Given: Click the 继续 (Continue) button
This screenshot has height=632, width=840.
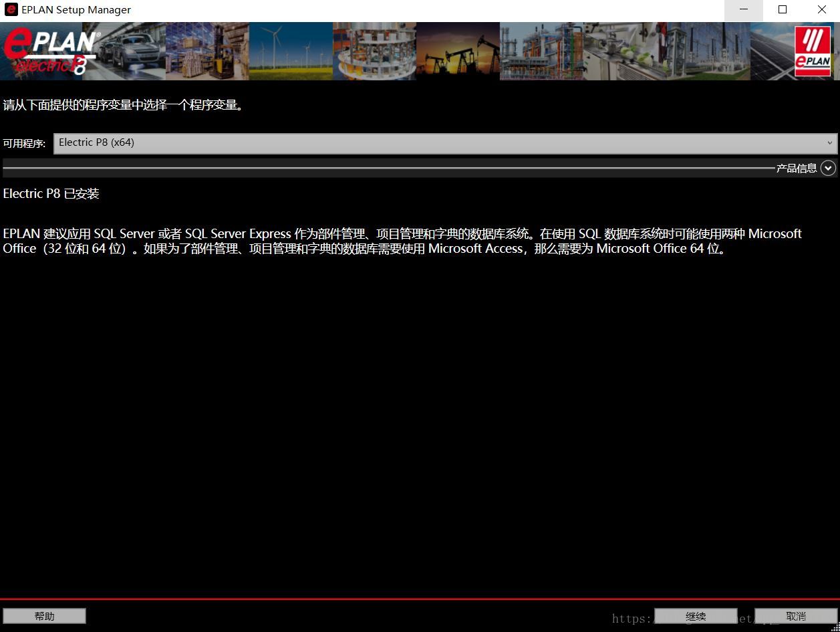Looking at the screenshot, I should (x=696, y=616).
